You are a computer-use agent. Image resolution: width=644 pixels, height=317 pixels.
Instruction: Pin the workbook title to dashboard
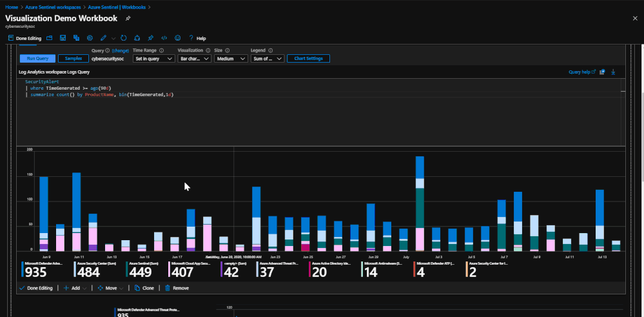pyautogui.click(x=128, y=19)
